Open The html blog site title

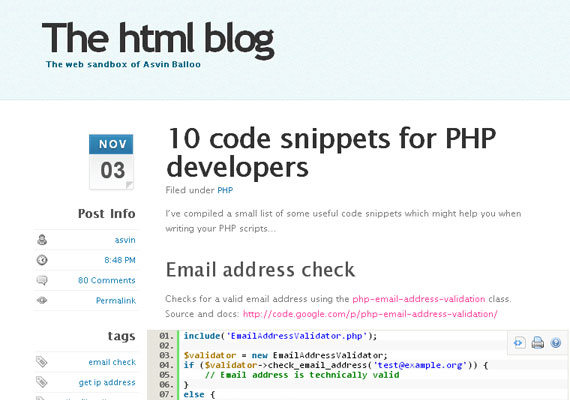[x=158, y=40]
